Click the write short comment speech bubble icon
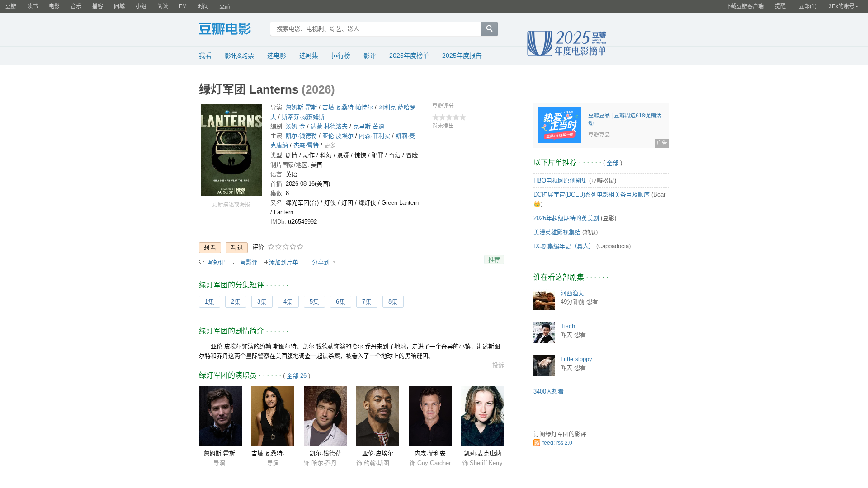The height and width of the screenshot is (488, 868). point(202,262)
